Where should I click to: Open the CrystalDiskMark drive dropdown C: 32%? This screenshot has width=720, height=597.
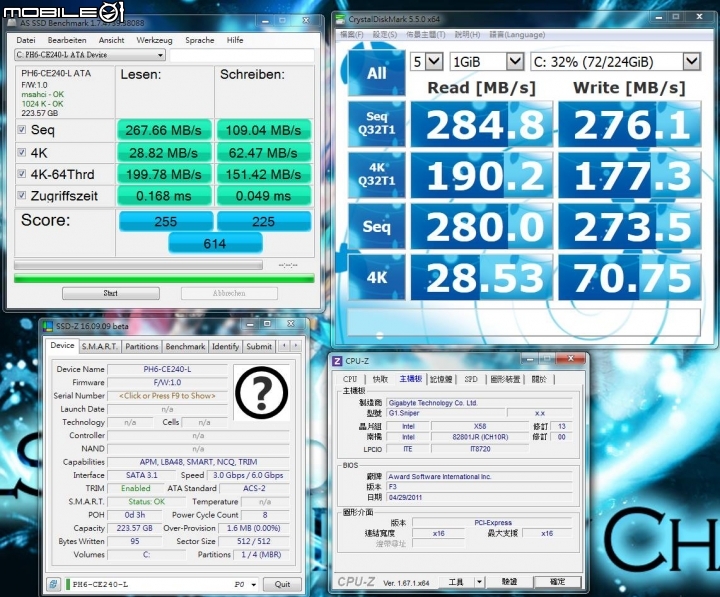(x=615, y=62)
